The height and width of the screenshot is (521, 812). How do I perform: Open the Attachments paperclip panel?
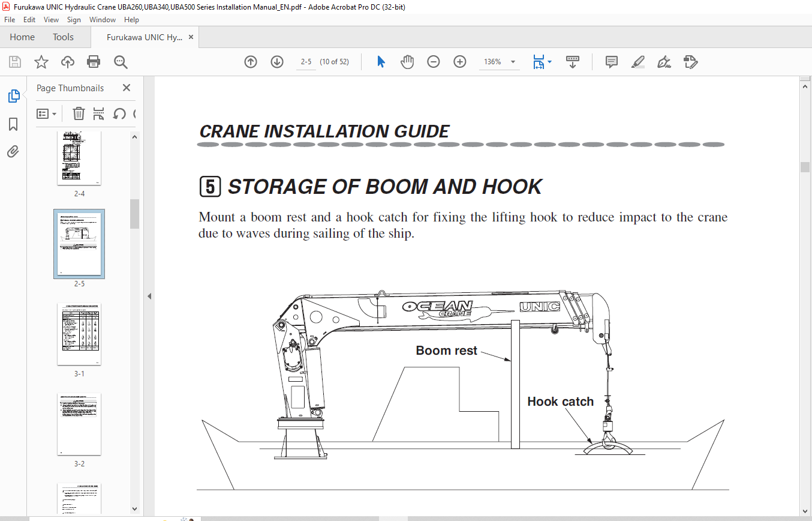point(13,152)
